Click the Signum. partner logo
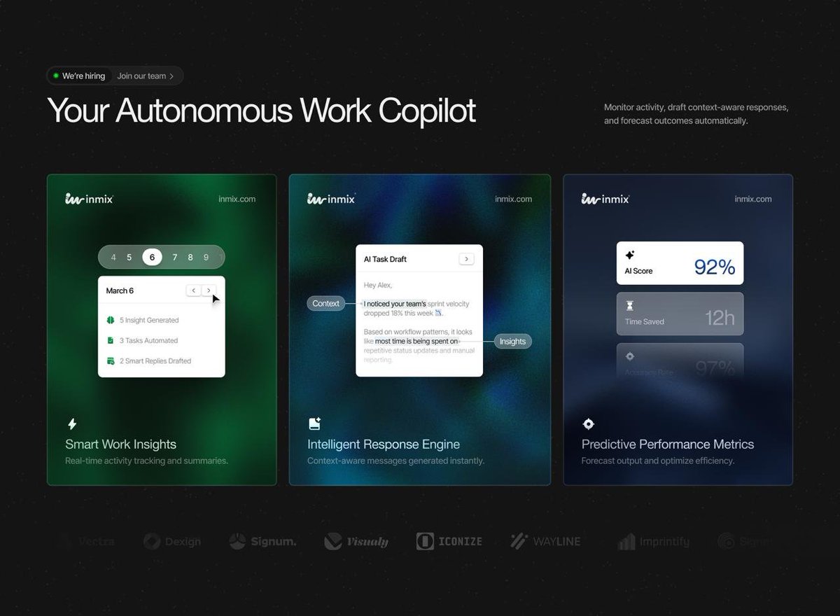840x616 pixels. (x=262, y=541)
